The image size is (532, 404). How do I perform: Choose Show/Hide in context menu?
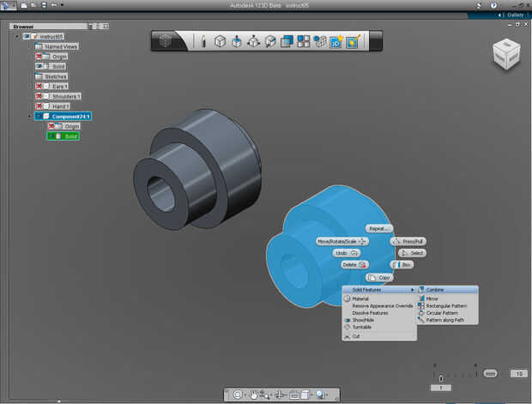379,320
